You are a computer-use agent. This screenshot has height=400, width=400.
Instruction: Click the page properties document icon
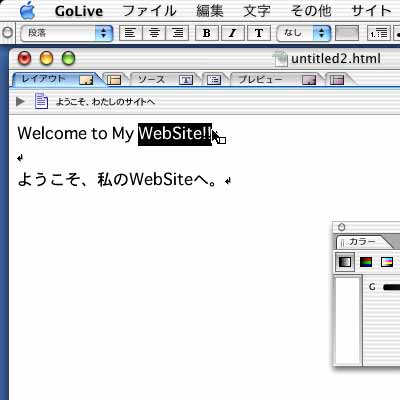(41, 101)
